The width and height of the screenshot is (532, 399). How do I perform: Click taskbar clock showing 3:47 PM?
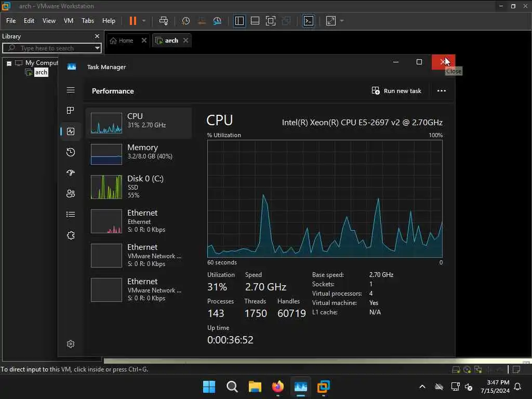[495, 387]
